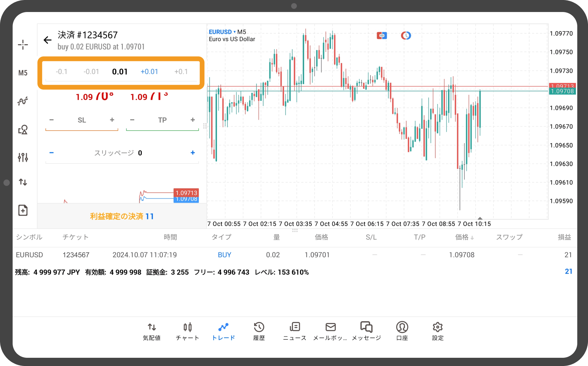Select the 0.01 volume value field
Screen dimensions: 588x366
click(120, 72)
